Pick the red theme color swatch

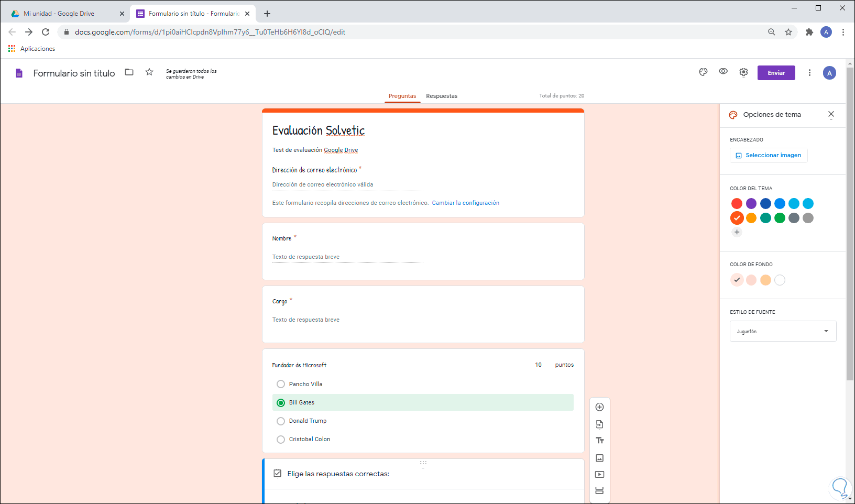pos(737,204)
